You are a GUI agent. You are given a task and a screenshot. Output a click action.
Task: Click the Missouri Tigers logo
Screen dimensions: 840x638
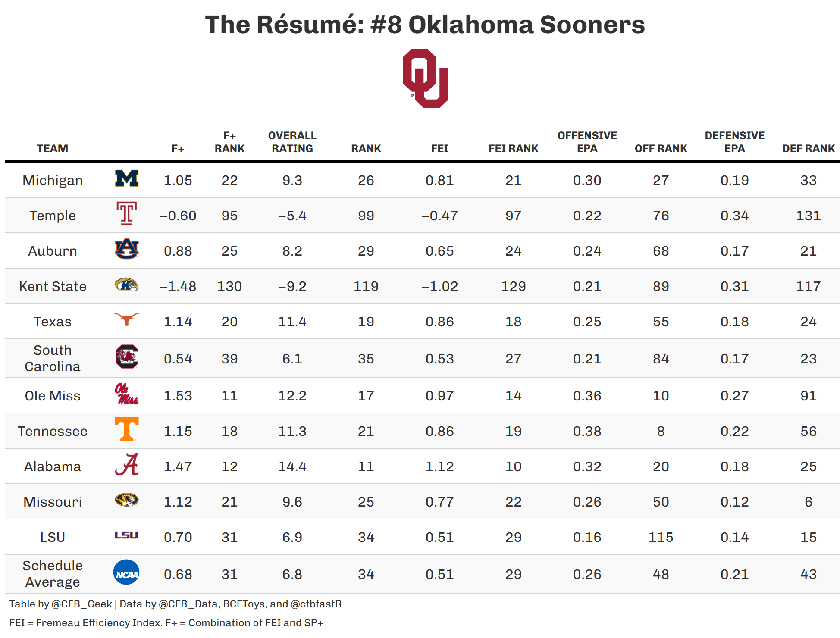(x=127, y=500)
